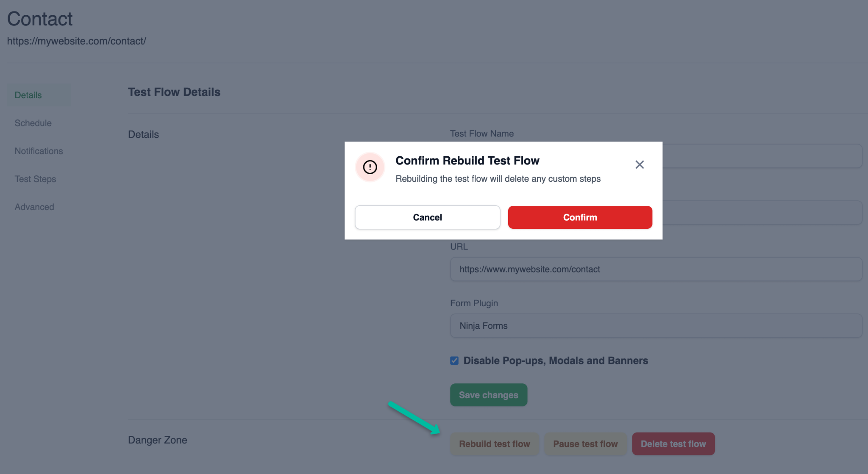Select the Test Steps tab
The height and width of the screenshot is (474, 868).
pyautogui.click(x=35, y=179)
